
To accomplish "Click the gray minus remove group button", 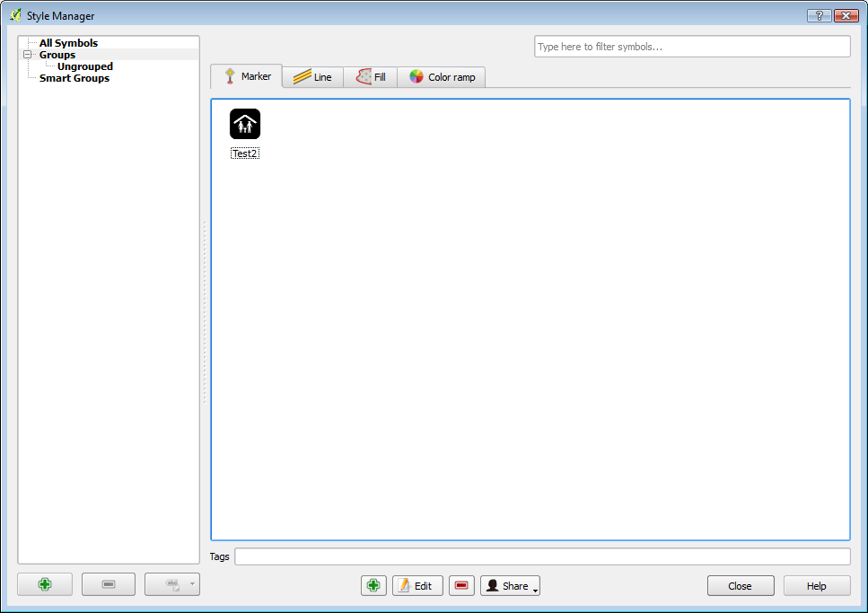I will coord(109,584).
